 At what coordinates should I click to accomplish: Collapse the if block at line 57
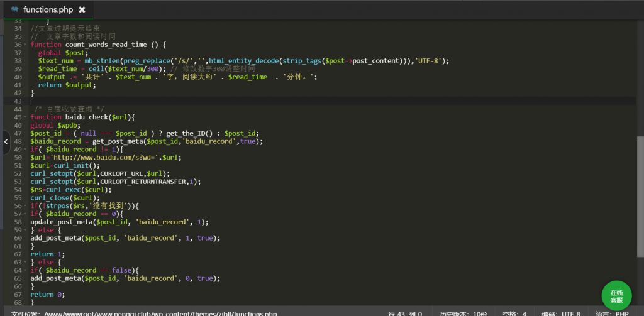click(x=25, y=214)
